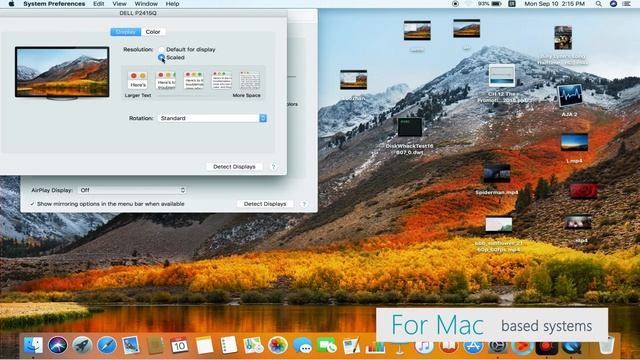Open Spotlight search in menu bar

[x=598, y=4]
